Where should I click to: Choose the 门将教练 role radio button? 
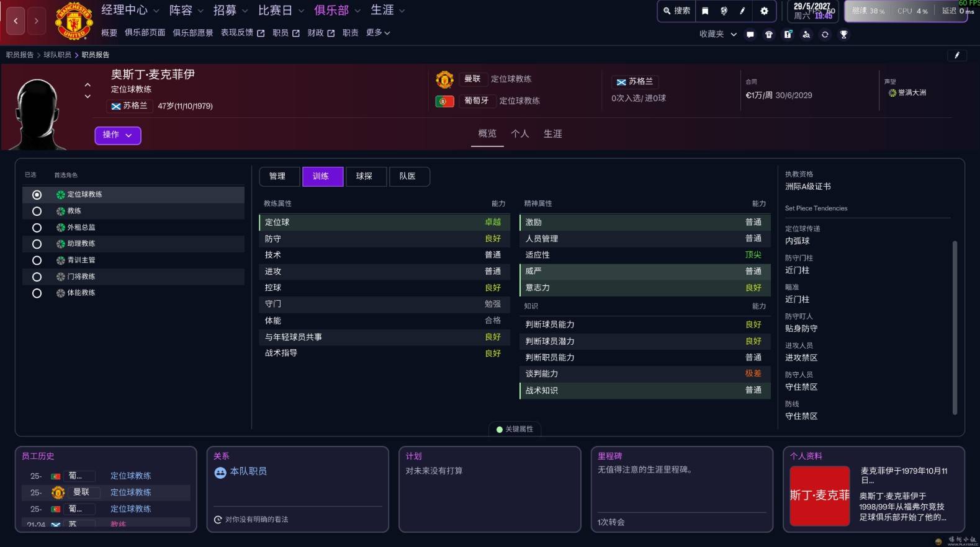tap(37, 277)
